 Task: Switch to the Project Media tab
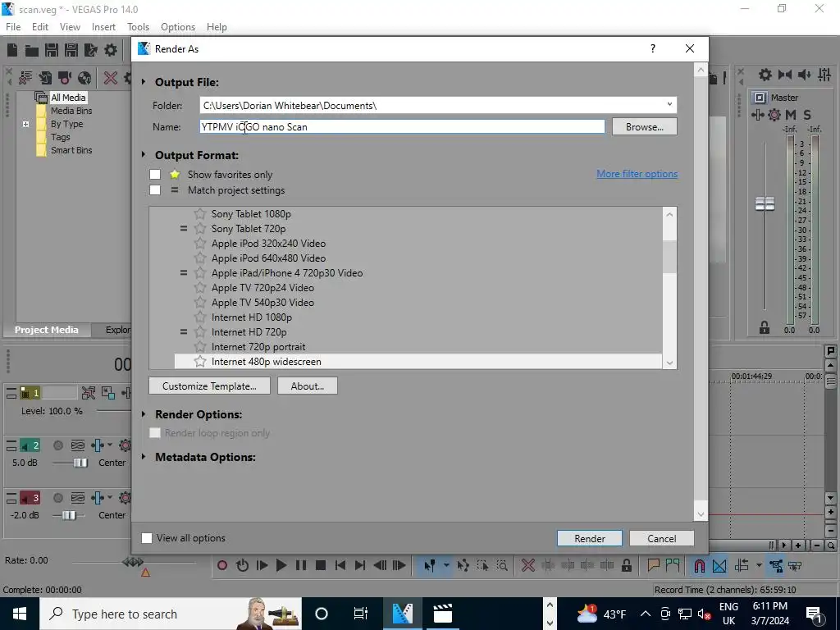pyautogui.click(x=47, y=330)
